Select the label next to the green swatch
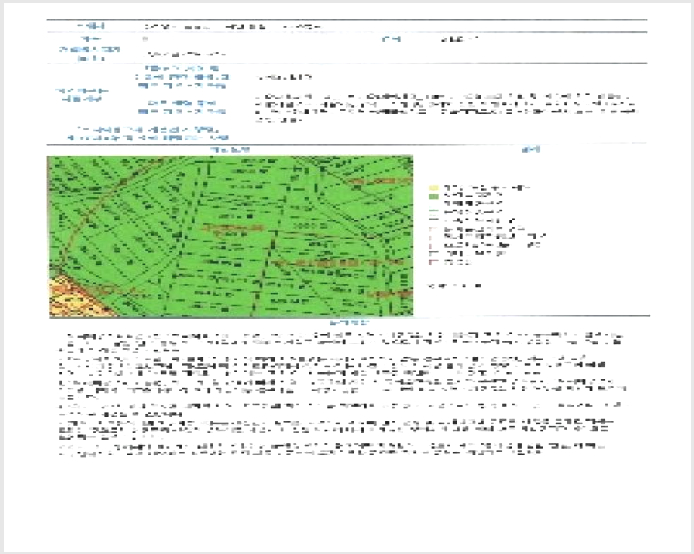The width and height of the screenshot is (694, 554). [x=472, y=196]
